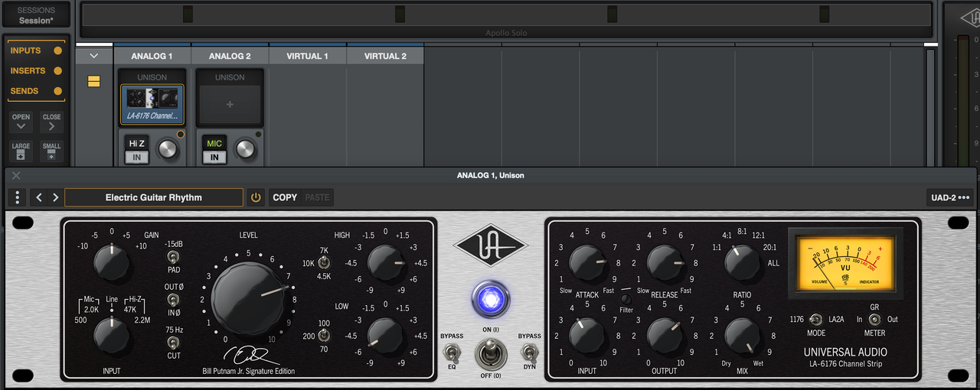This screenshot has height=390, width=980.
Task: Toggle the EQ BYPASS switch
Action: click(x=452, y=353)
